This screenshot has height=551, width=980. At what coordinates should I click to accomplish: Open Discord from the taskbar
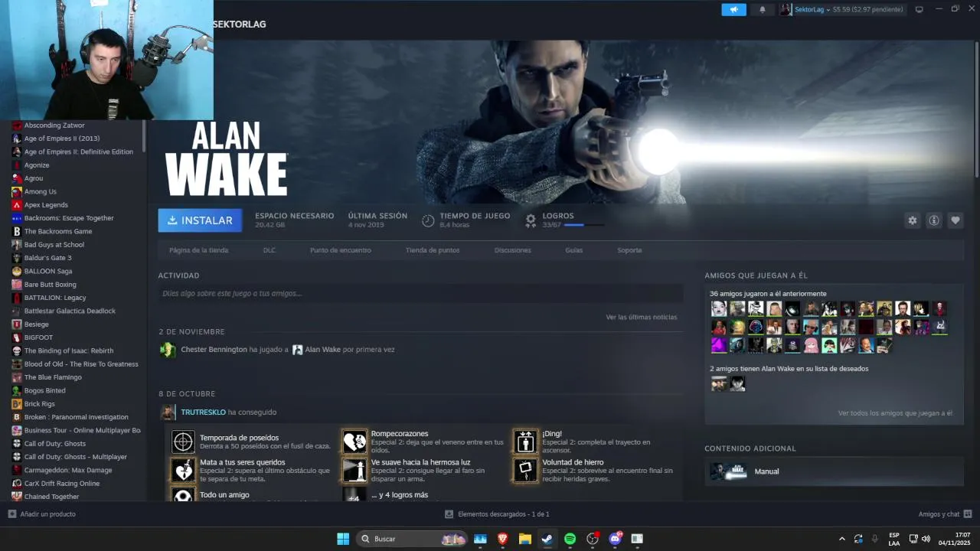coord(615,539)
